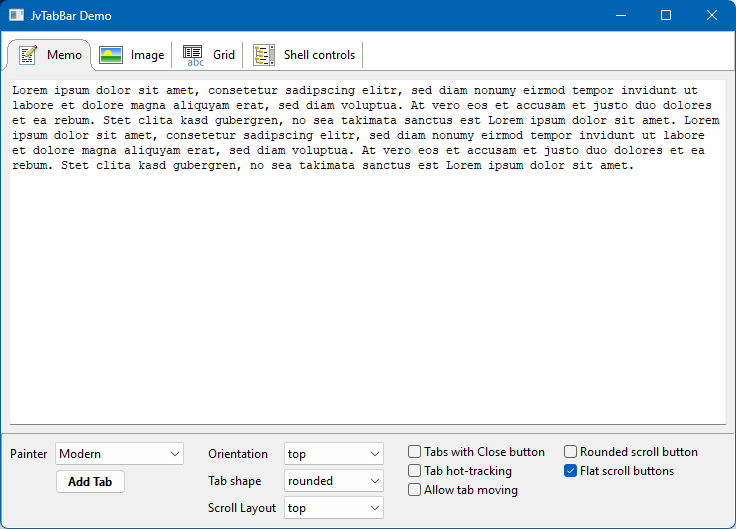The width and height of the screenshot is (736, 529).
Task: Switch to the Memo tab label
Action: point(64,55)
